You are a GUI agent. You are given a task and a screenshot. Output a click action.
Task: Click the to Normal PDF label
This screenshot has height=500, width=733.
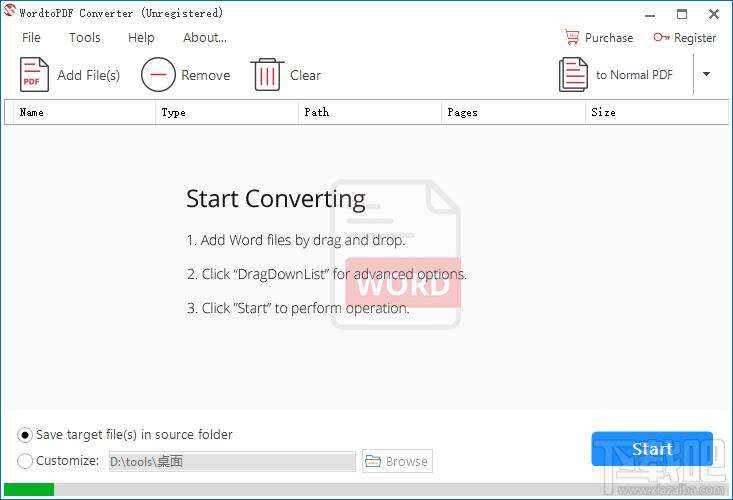point(634,75)
